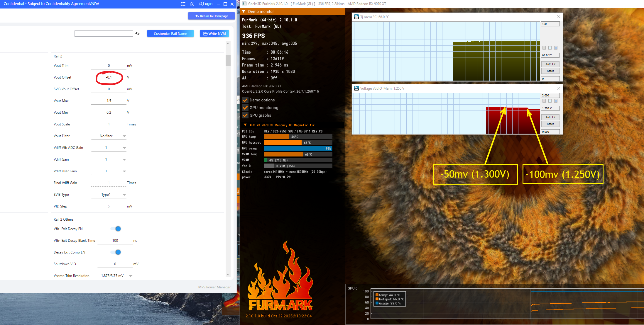This screenshot has width=644, height=325.
Task: Open the Vdiff Vfb ADC Gain dropdown
Action: [109, 148]
